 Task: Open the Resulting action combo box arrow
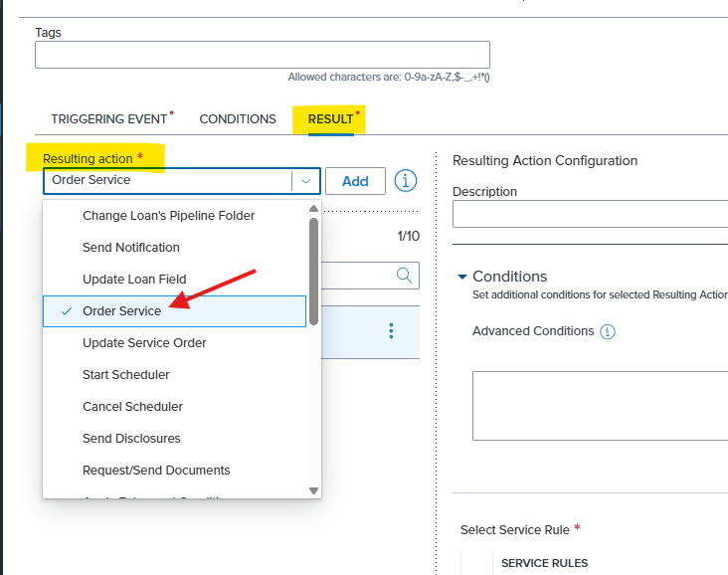pos(305,181)
